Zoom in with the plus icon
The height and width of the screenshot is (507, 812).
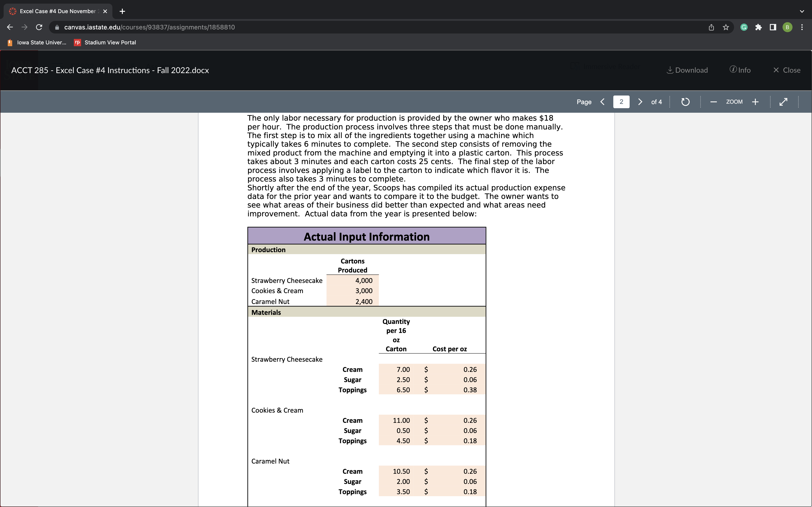(755, 102)
